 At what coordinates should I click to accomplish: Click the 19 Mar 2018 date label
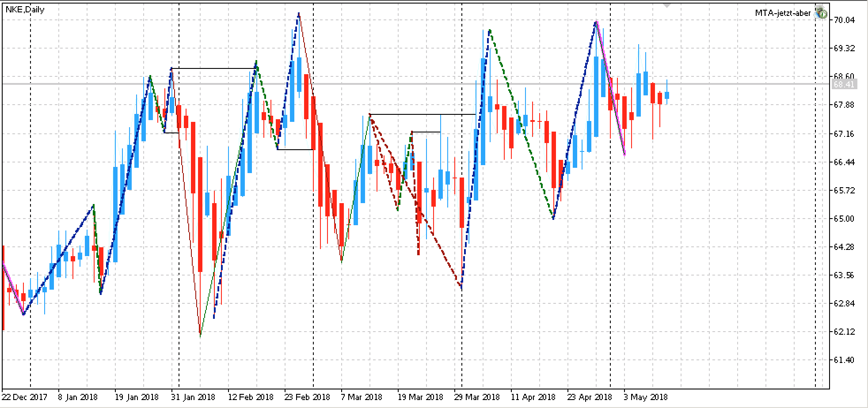(x=420, y=397)
